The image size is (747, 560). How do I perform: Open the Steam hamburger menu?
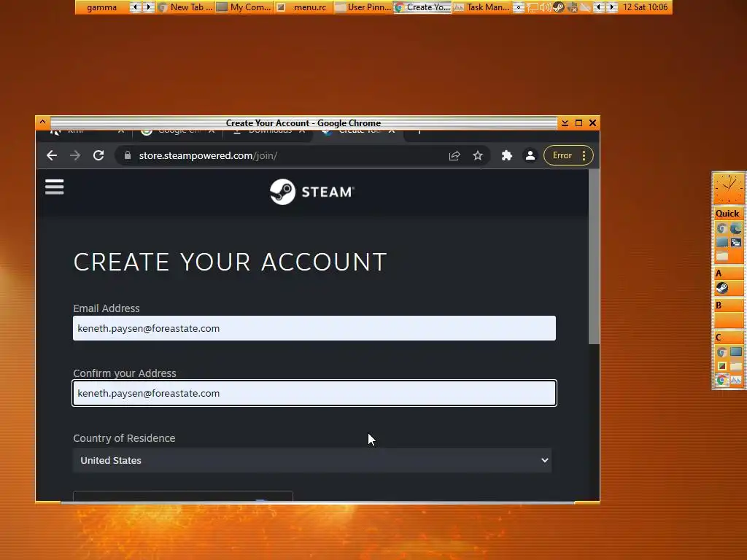pos(54,187)
